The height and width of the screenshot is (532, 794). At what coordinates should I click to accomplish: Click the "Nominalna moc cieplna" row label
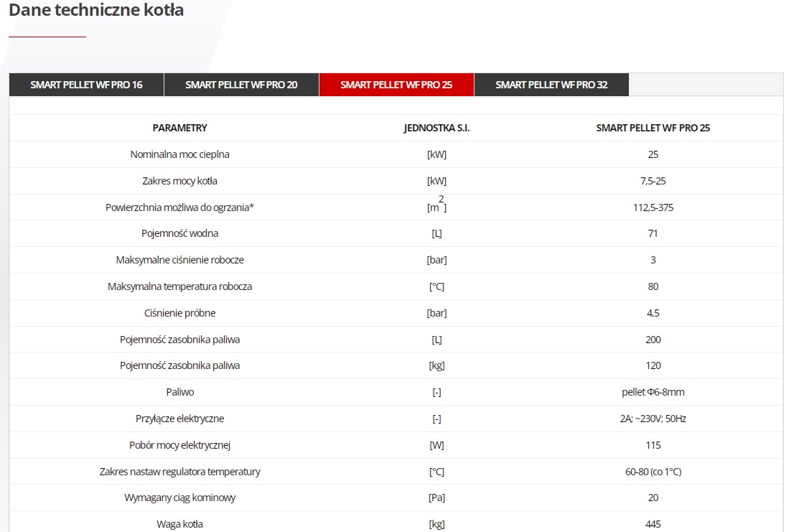tap(179, 154)
